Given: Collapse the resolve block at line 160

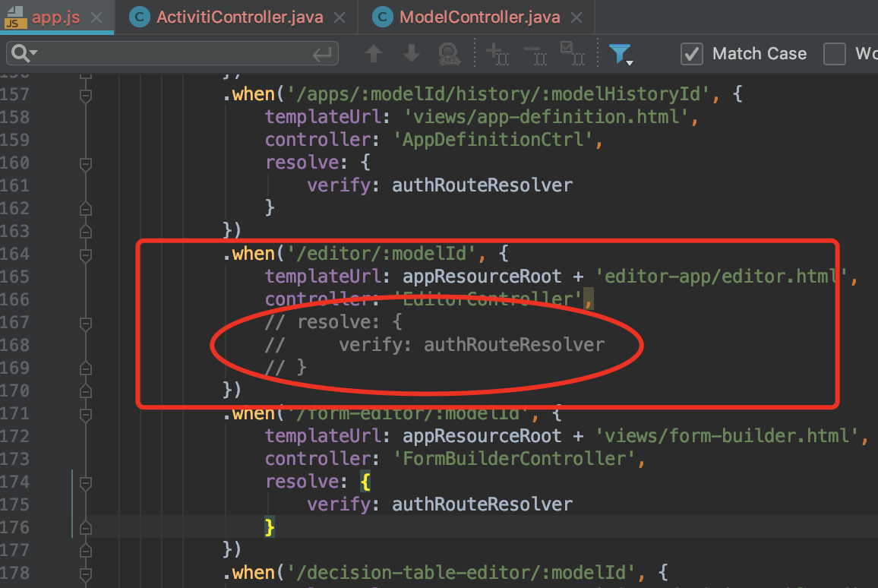Looking at the screenshot, I should pyautogui.click(x=86, y=164).
